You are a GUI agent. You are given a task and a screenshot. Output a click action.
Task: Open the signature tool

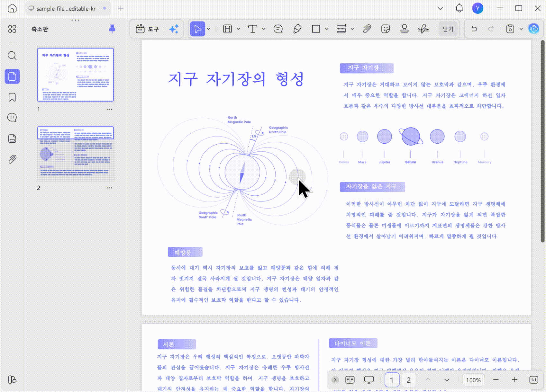(423, 29)
